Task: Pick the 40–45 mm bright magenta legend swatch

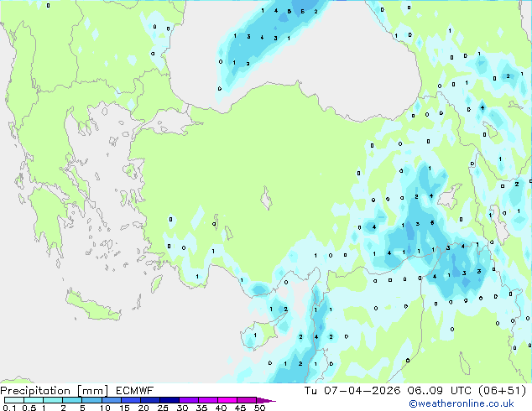Action: (x=227, y=400)
